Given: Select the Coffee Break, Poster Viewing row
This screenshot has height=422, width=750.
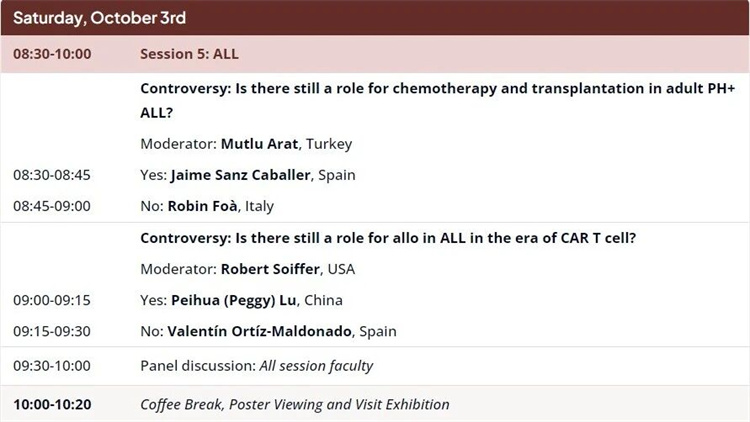Looking at the screenshot, I should (x=375, y=404).
